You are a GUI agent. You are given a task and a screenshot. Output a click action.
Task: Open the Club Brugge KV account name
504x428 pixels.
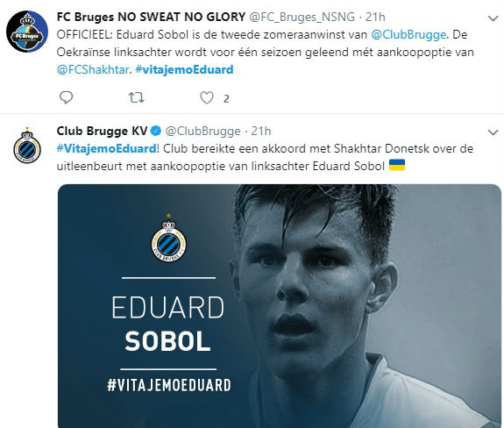point(102,131)
